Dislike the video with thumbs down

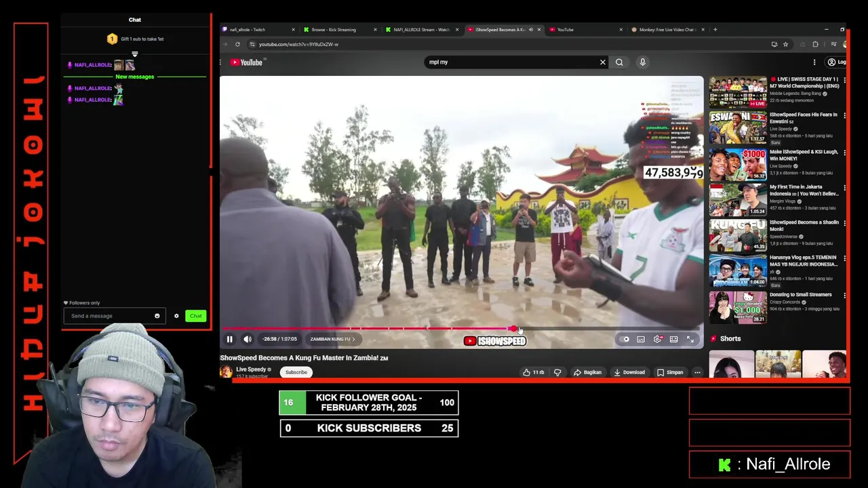(x=557, y=372)
